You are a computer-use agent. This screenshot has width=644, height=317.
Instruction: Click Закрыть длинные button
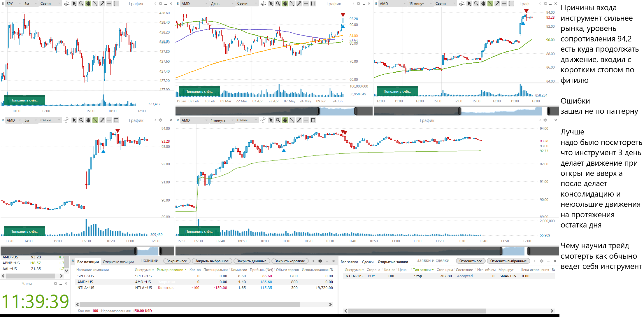tap(252, 261)
